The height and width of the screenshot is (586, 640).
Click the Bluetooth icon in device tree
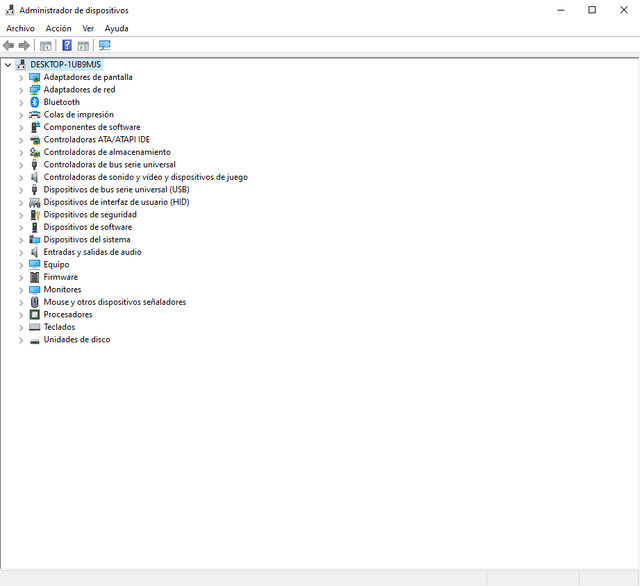pyautogui.click(x=35, y=102)
